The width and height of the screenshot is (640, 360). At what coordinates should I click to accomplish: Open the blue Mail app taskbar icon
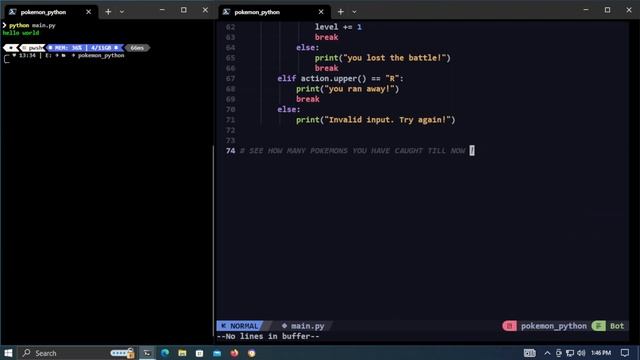(x=217, y=353)
